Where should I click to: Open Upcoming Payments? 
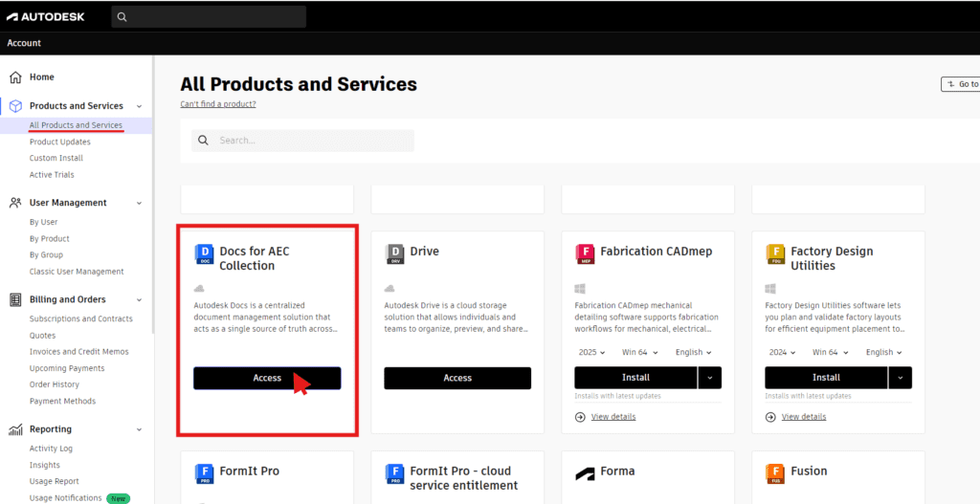(67, 368)
